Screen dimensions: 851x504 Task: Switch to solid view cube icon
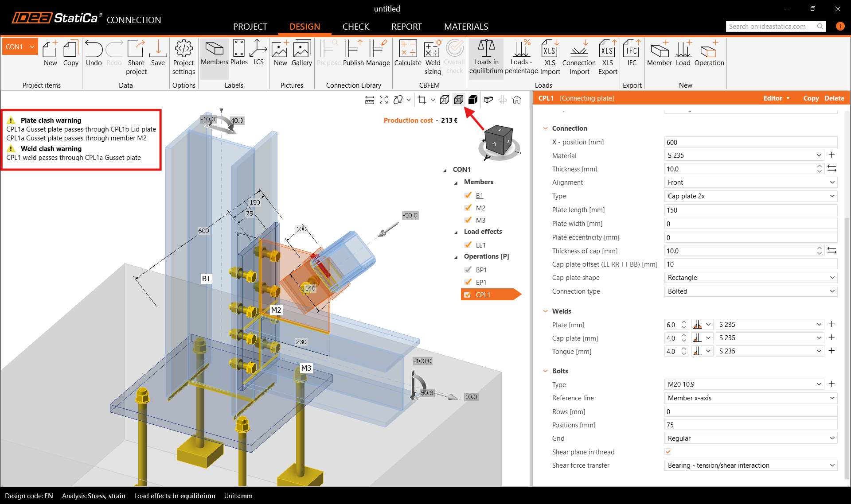pyautogui.click(x=473, y=100)
